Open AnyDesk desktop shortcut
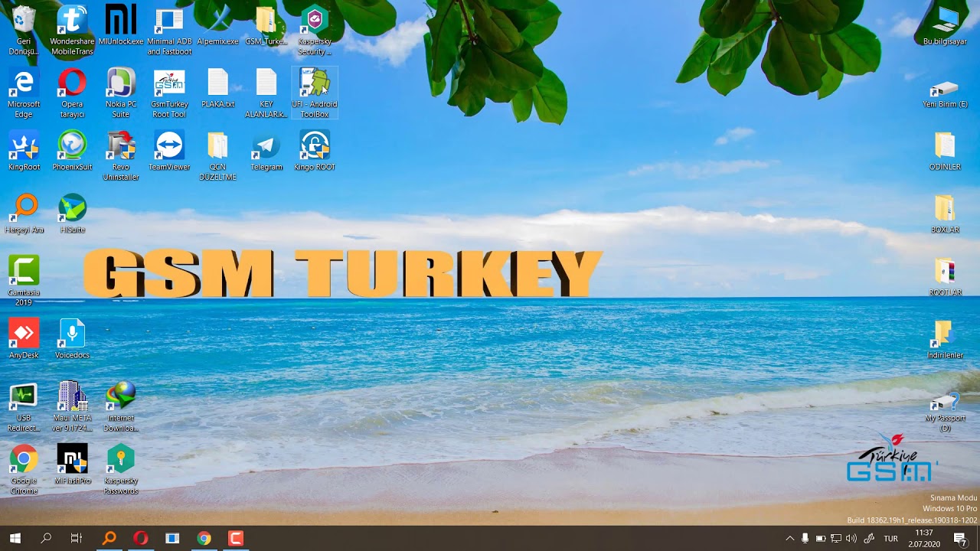 click(24, 340)
